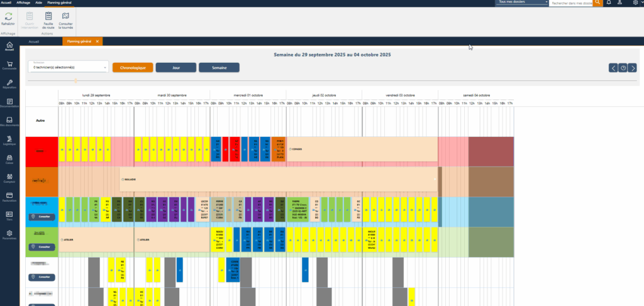The height and width of the screenshot is (306, 644).
Task: Click the orange search magnifier button
Action: [598, 3]
